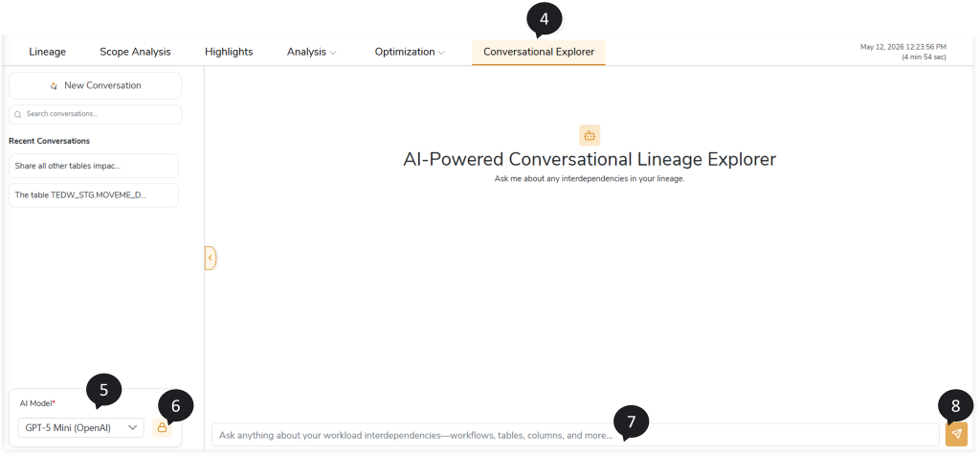Open 'The table TEDW_STG.MOVEME_D...' conversation
The height and width of the screenshot is (456, 980).
click(x=94, y=195)
